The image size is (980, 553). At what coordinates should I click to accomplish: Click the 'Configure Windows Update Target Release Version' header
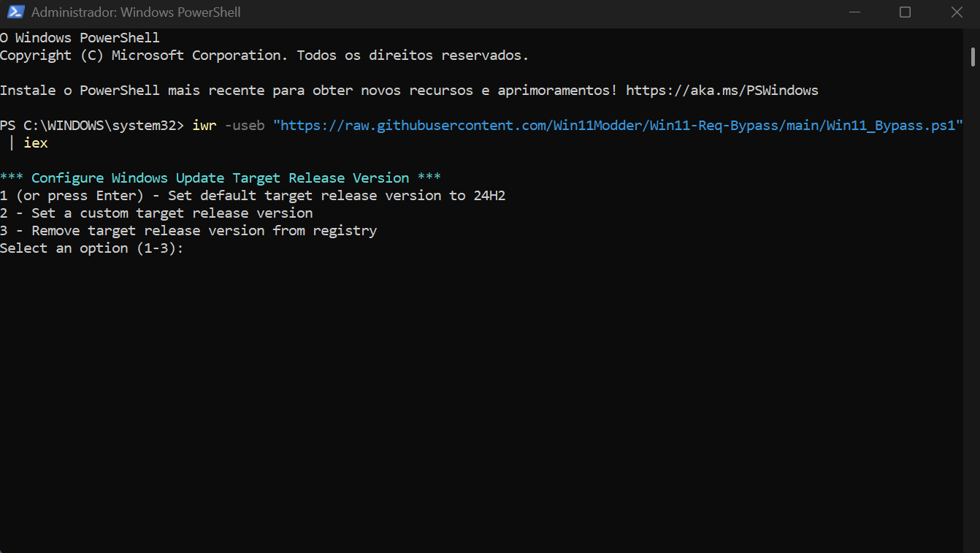pos(219,178)
